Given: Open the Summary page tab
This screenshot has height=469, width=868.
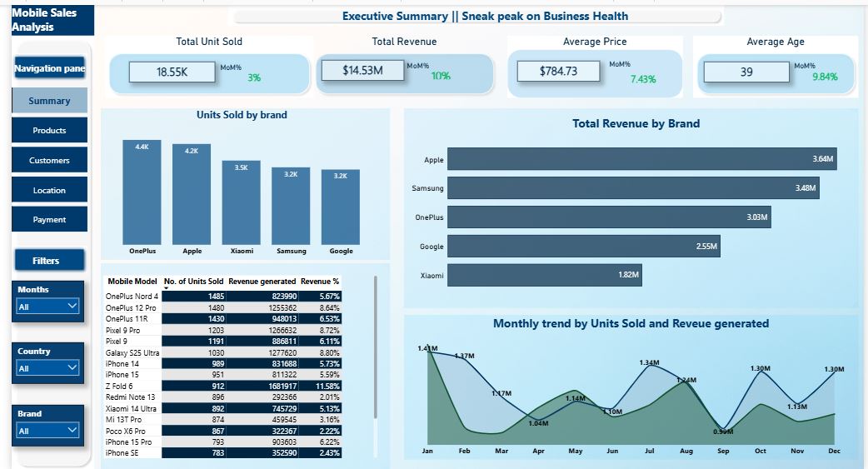Looking at the screenshot, I should 49,101.
